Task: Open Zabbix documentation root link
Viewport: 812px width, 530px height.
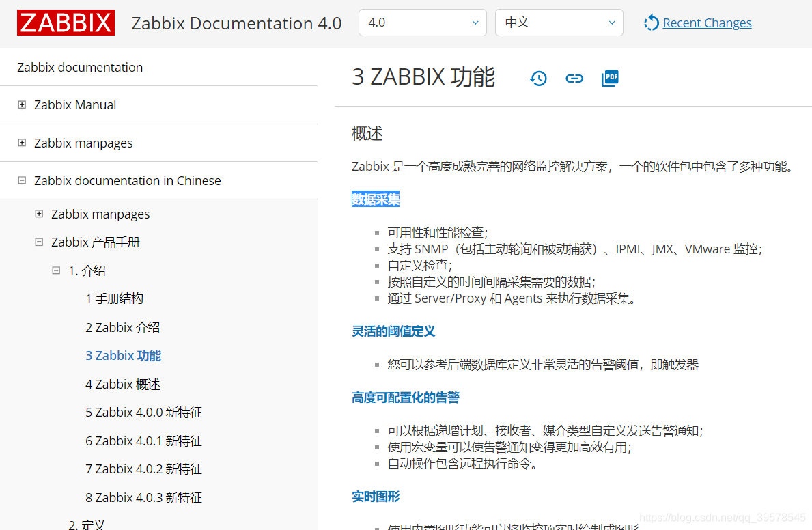Action: [80, 68]
